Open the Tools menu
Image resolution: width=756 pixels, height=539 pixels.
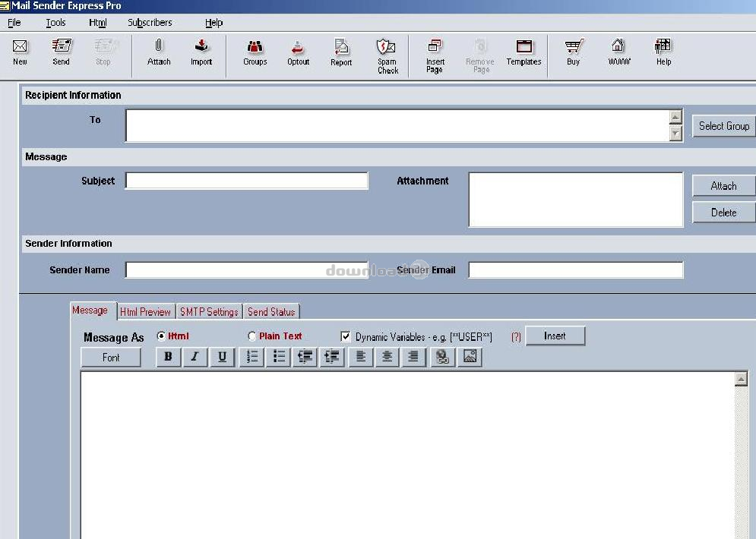pyautogui.click(x=55, y=23)
